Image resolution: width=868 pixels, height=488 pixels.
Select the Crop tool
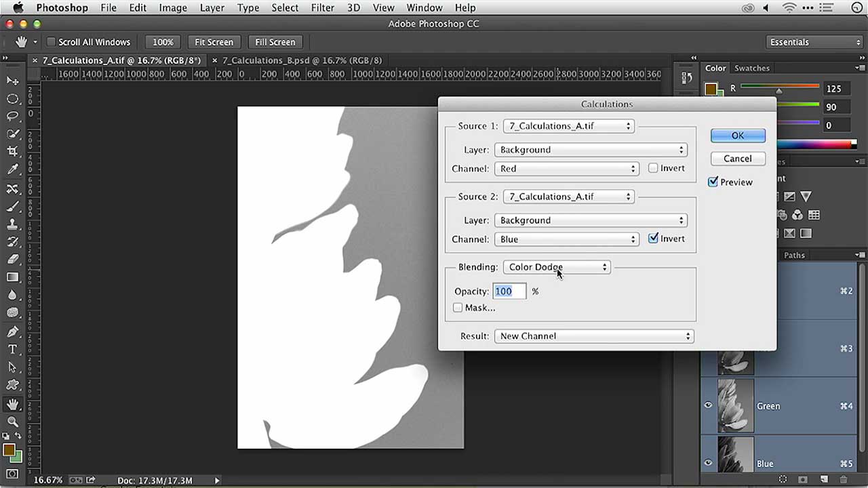coord(14,152)
